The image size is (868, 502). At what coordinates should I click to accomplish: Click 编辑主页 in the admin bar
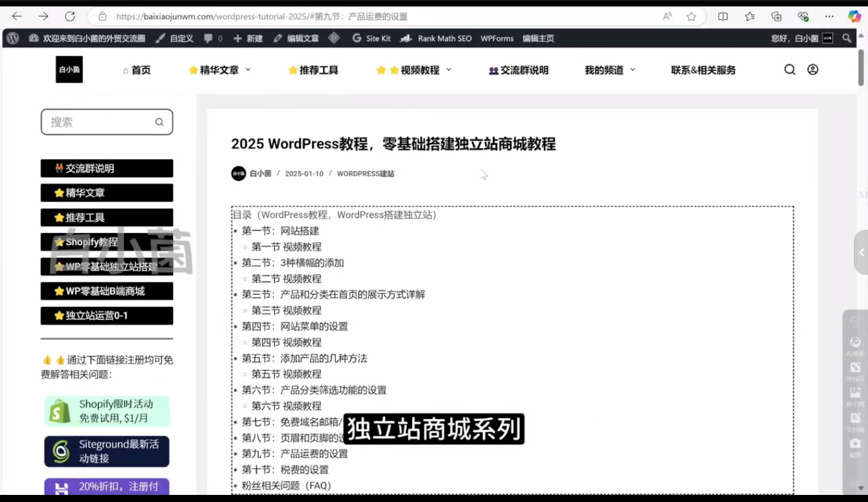pyautogui.click(x=538, y=39)
